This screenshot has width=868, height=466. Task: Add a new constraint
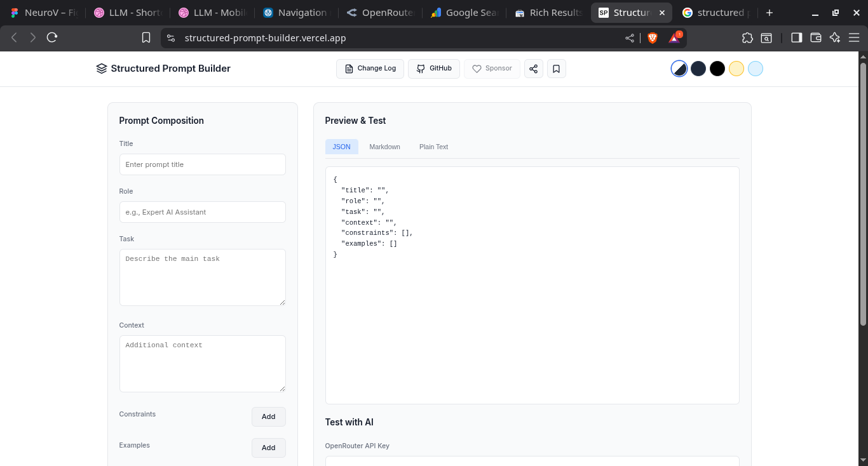(x=268, y=416)
